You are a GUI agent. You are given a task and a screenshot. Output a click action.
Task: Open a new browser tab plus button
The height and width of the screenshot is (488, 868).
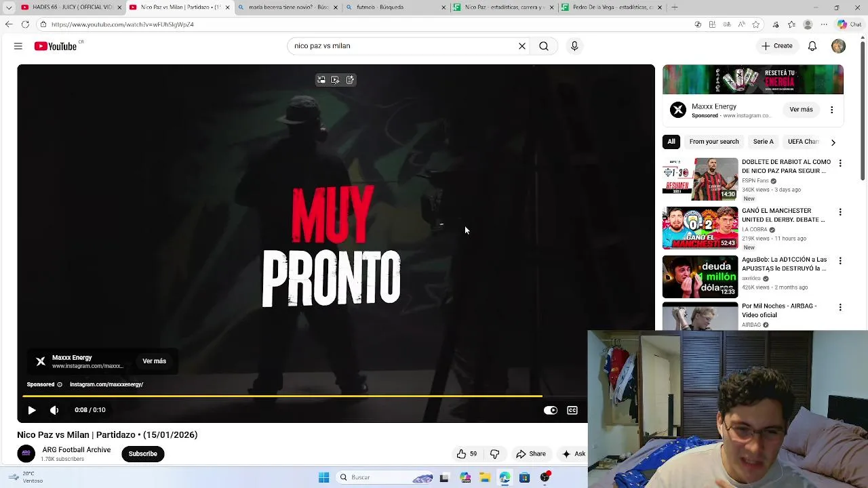coord(675,7)
